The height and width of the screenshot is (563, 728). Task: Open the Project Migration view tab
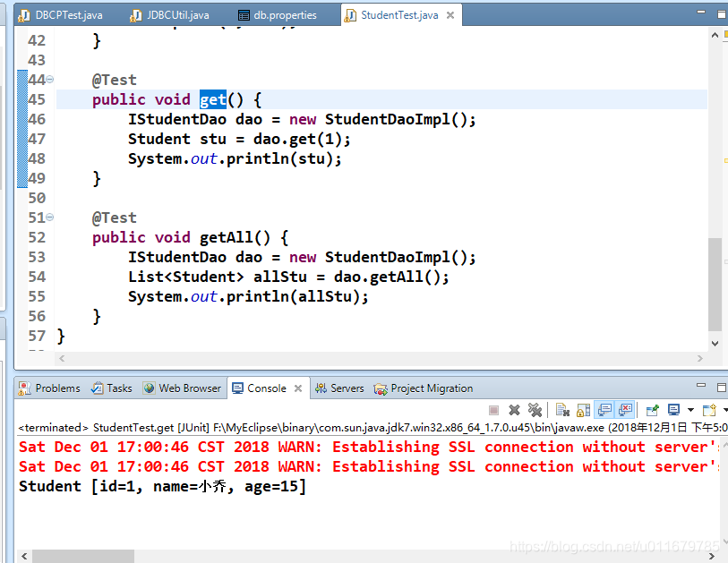[424, 388]
